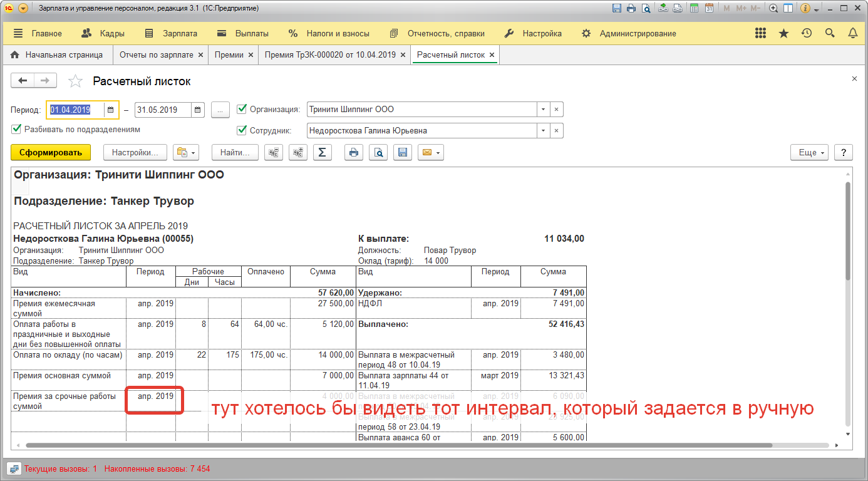Click the yellow "Сформировать" button
868x481 pixels.
pos(51,152)
